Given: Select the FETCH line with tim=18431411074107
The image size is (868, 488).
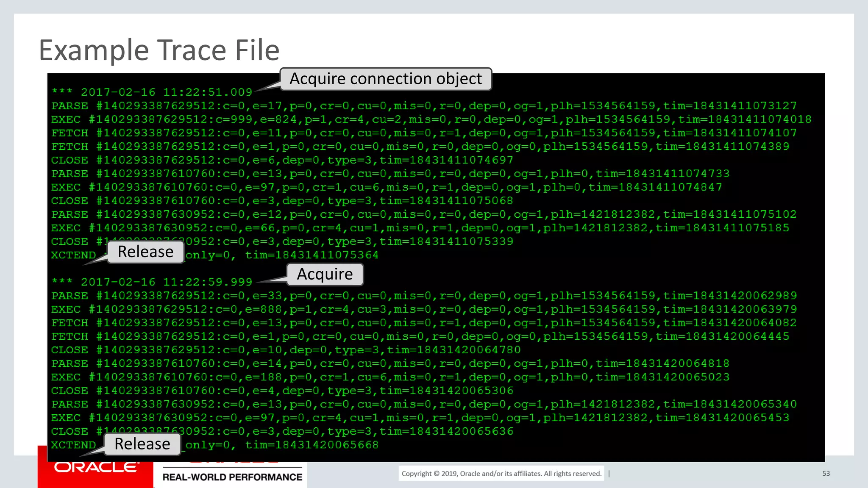Looking at the screenshot, I should coord(424,133).
